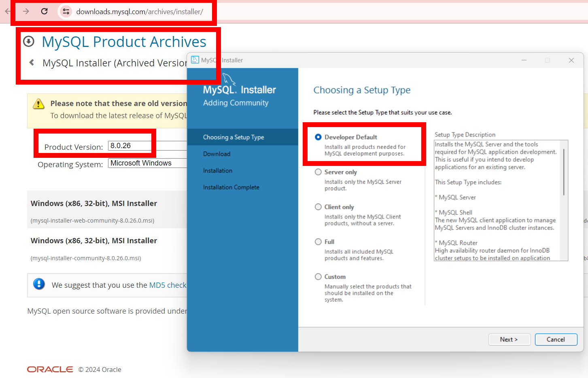Screen dimensions: 588x378
Task: Click the MySQL dolphin logo in installer sidebar
Action: 229,79
